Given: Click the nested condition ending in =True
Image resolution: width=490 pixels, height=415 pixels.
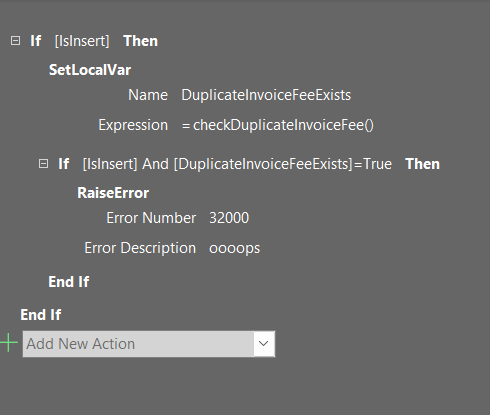Looking at the screenshot, I should [237, 164].
